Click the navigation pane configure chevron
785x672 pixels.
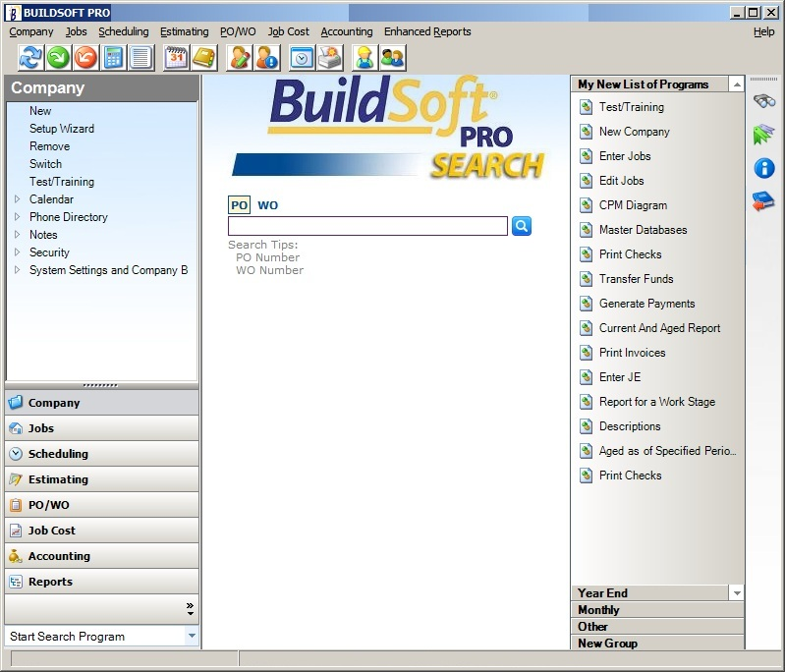pos(190,609)
